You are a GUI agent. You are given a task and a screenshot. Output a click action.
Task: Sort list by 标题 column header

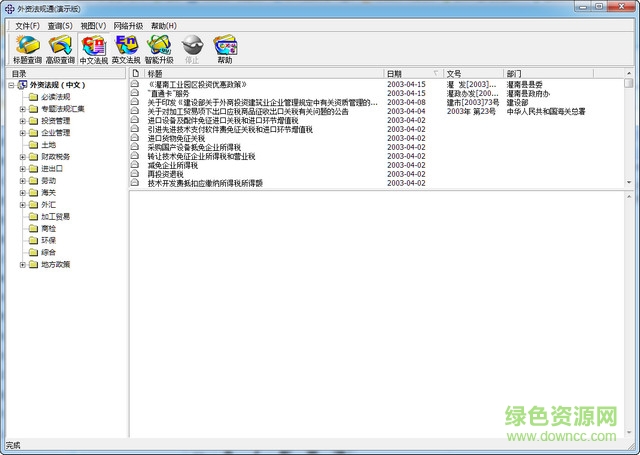pos(264,73)
